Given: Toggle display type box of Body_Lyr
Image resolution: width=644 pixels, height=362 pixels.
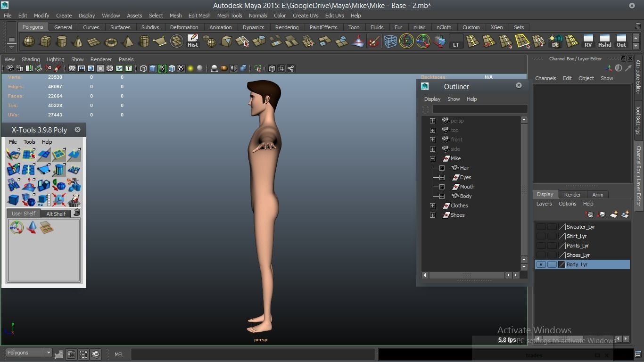Looking at the screenshot, I should point(552,264).
